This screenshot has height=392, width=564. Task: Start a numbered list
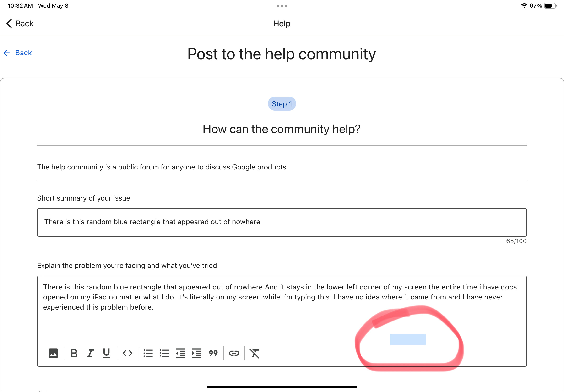point(164,353)
